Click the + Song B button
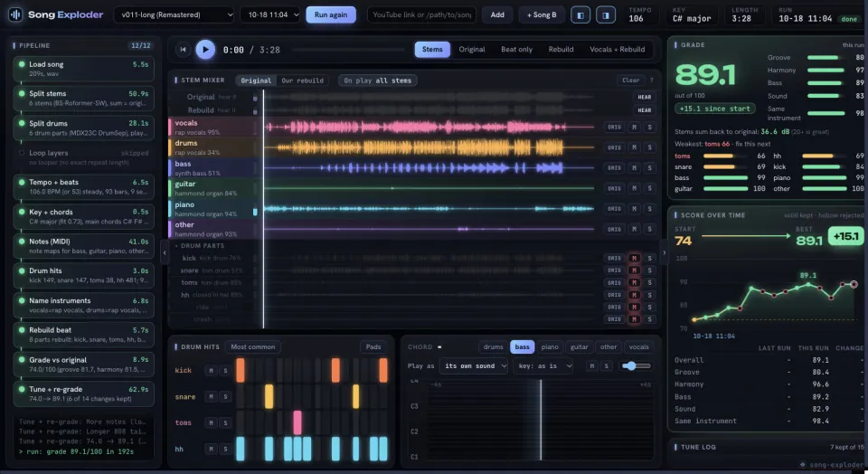 click(542, 15)
